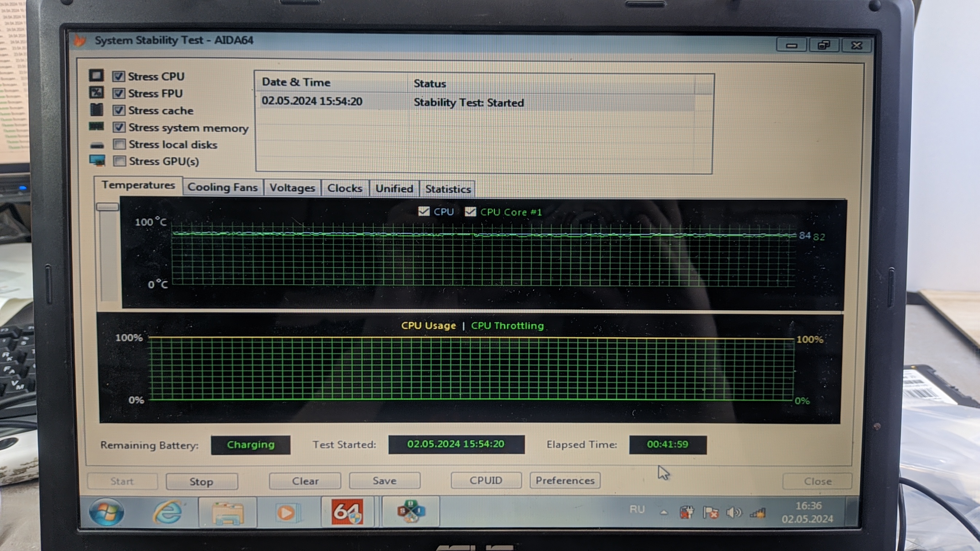Click the disabled Start button

click(x=122, y=481)
